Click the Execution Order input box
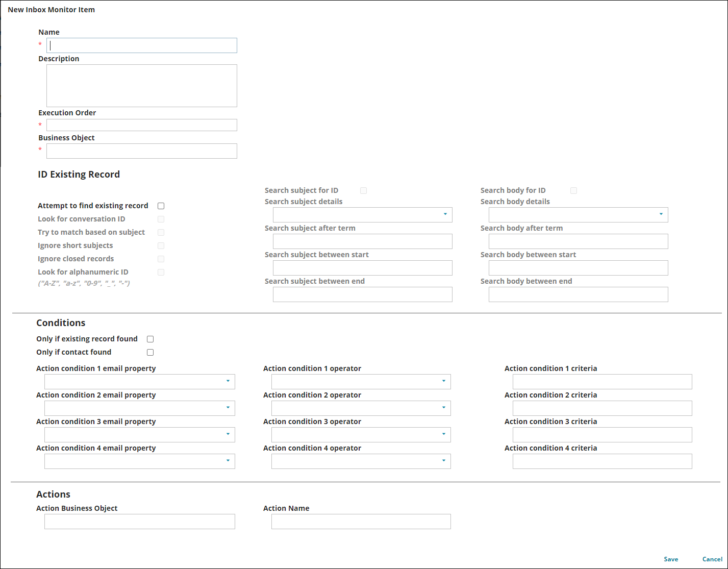 click(141, 125)
